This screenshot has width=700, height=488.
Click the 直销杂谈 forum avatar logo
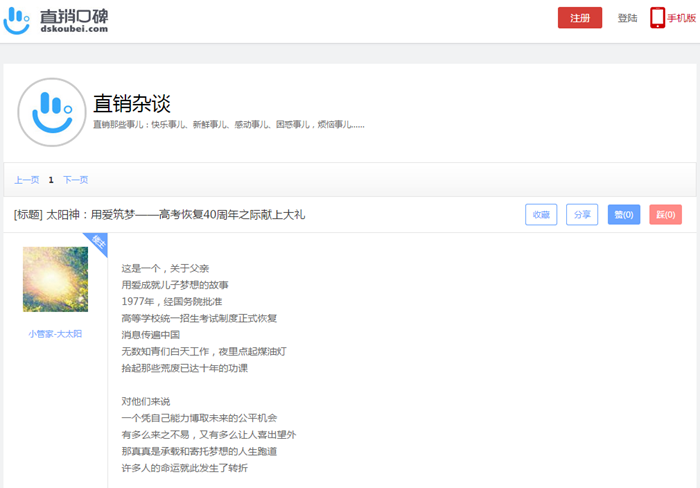(52, 112)
